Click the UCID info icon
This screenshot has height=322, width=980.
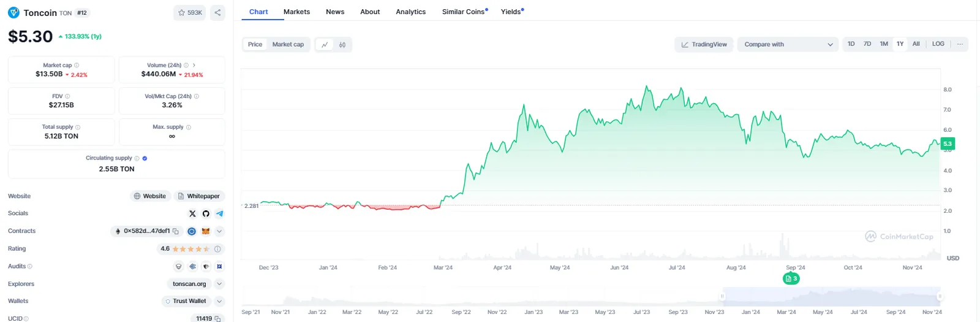26,319
